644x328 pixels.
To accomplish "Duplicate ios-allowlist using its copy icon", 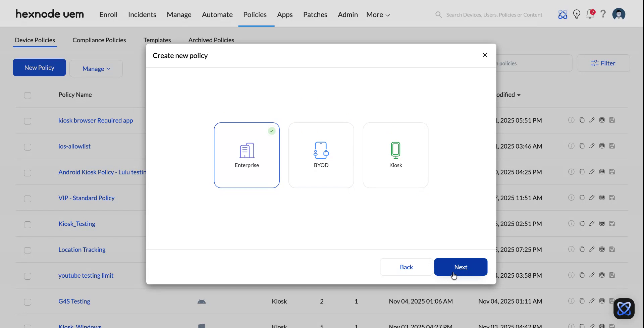I will click(x=582, y=146).
